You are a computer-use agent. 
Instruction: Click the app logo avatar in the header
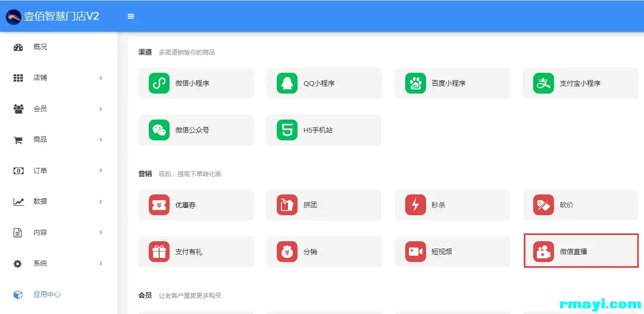coord(14,17)
